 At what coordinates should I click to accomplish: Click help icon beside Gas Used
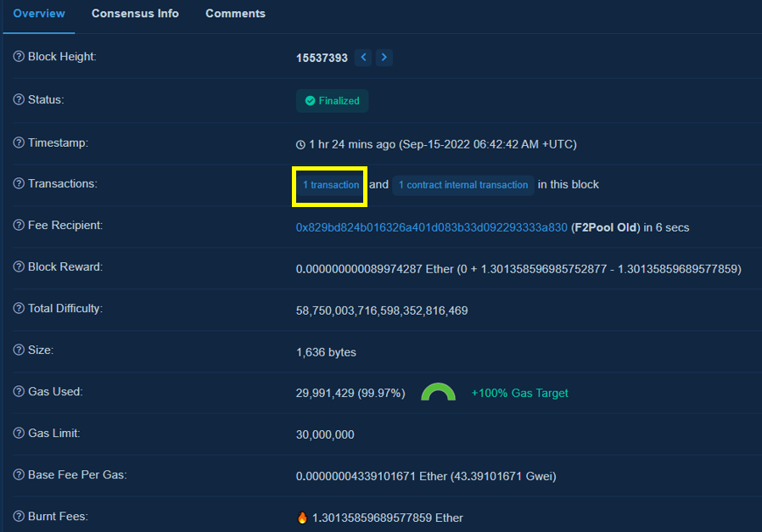coord(19,392)
